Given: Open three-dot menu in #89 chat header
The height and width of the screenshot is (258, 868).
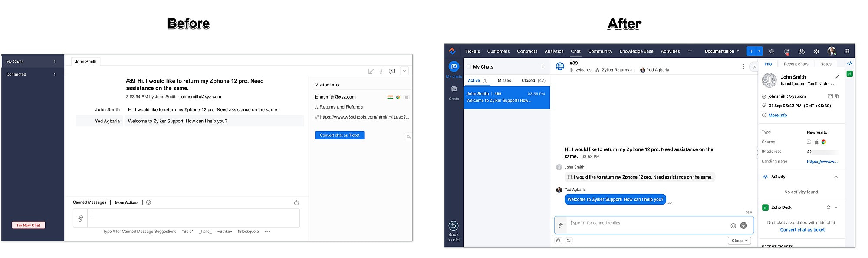Looking at the screenshot, I should click(x=743, y=66).
